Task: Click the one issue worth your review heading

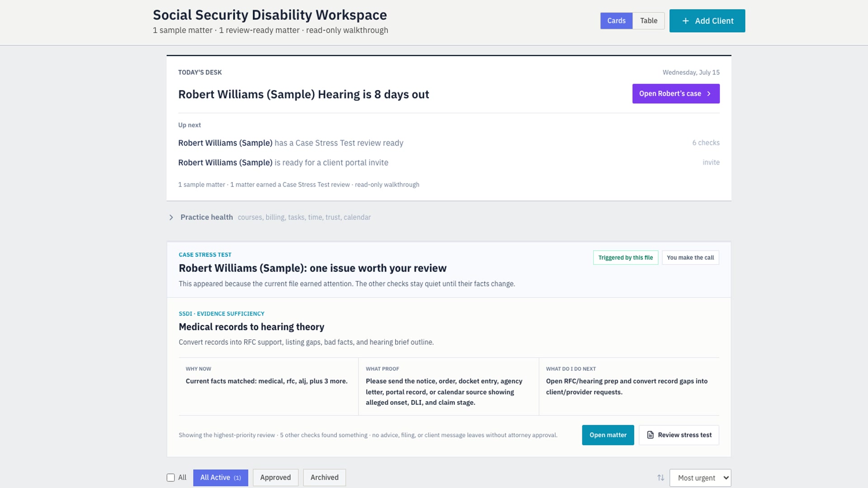Action: (x=312, y=268)
